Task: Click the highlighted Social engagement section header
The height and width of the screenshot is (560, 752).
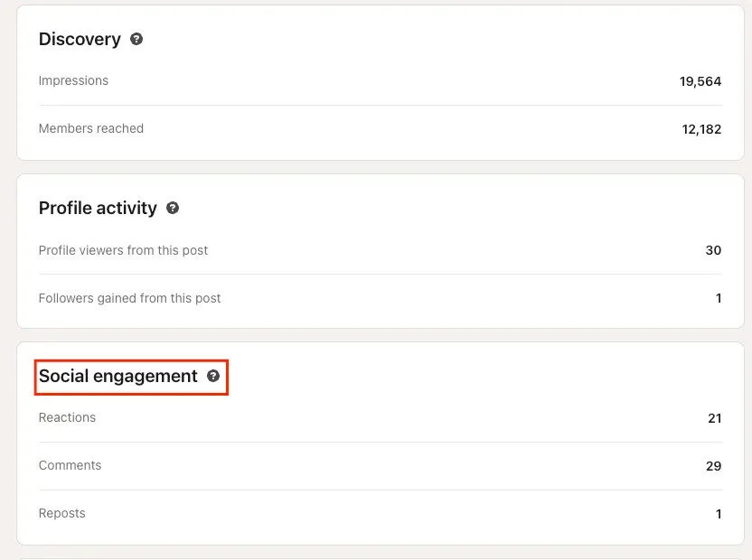Action: [x=117, y=376]
